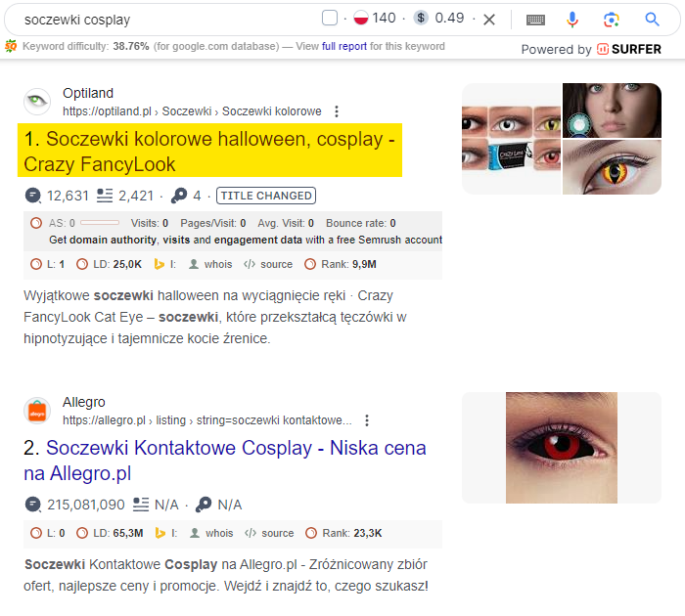Click the TITLE CHANGED badge
685x616 pixels.
(266, 196)
